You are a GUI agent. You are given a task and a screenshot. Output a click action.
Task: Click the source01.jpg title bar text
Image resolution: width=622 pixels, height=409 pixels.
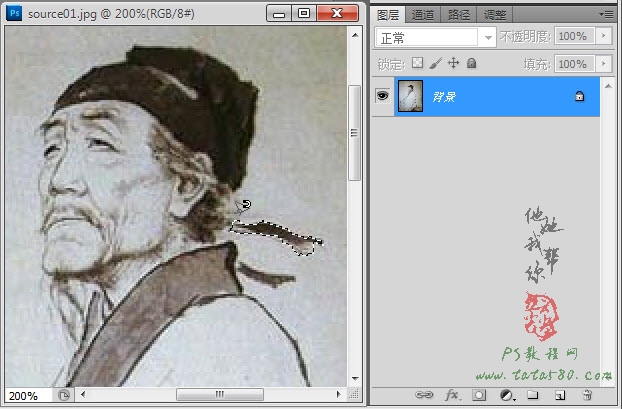click(111, 14)
